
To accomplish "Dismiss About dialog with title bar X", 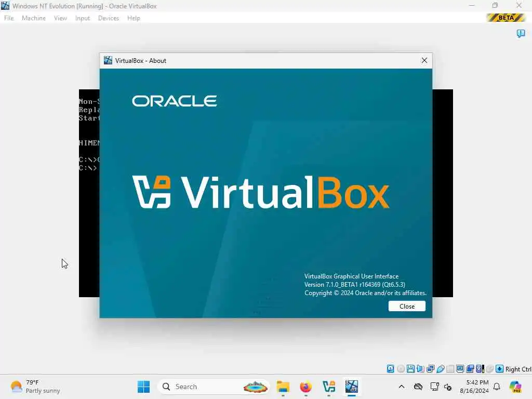I will click(424, 60).
